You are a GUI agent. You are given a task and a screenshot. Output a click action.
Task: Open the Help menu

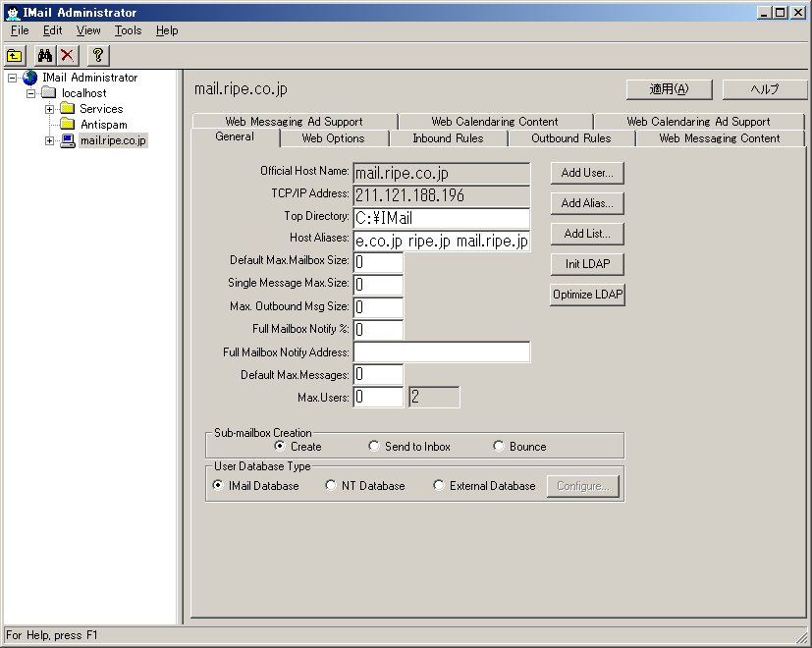[167, 30]
